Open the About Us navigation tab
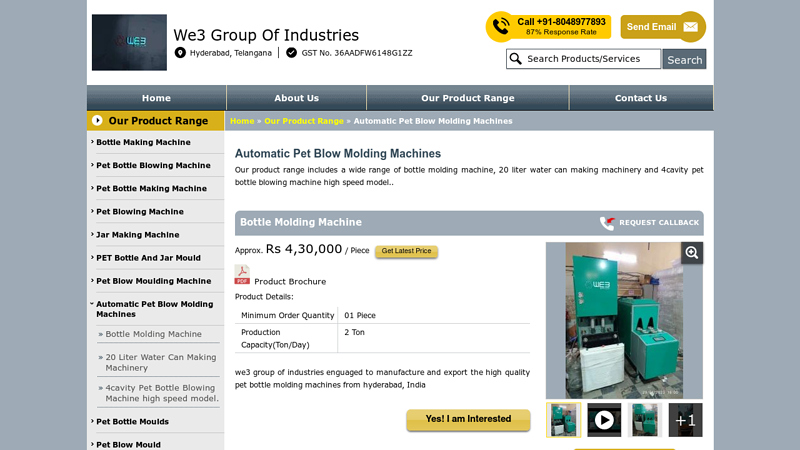800x450 pixels. [x=296, y=98]
